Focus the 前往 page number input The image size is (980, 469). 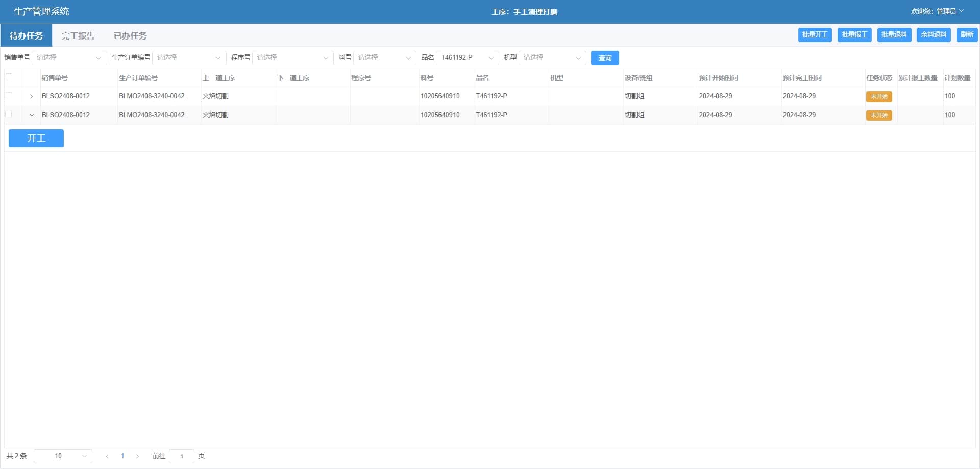(182, 456)
